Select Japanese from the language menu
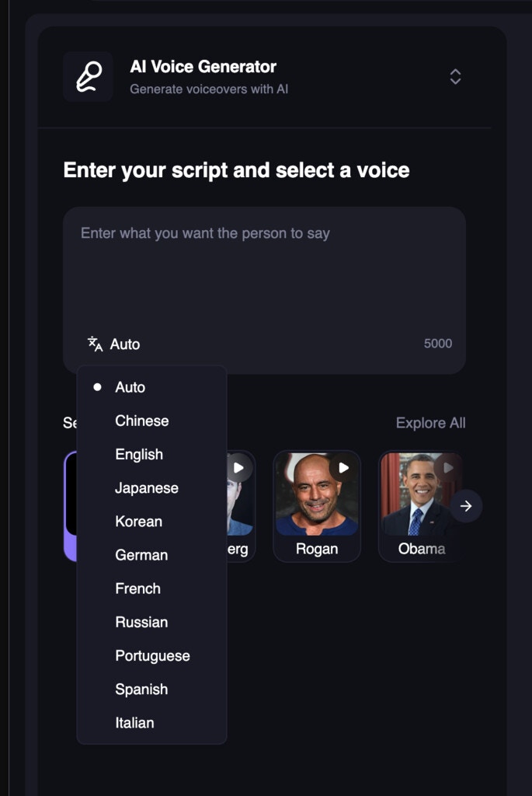The width and height of the screenshot is (532, 796). 146,487
